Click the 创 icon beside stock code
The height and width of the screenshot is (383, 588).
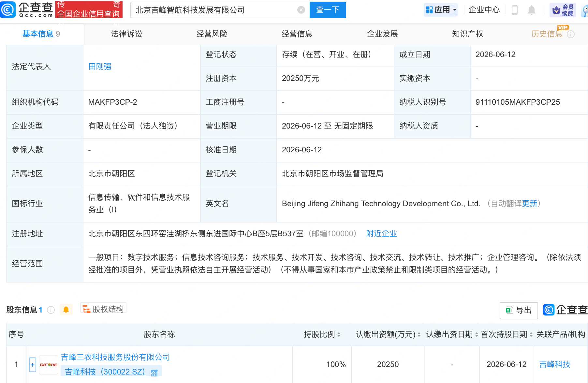[154, 373]
